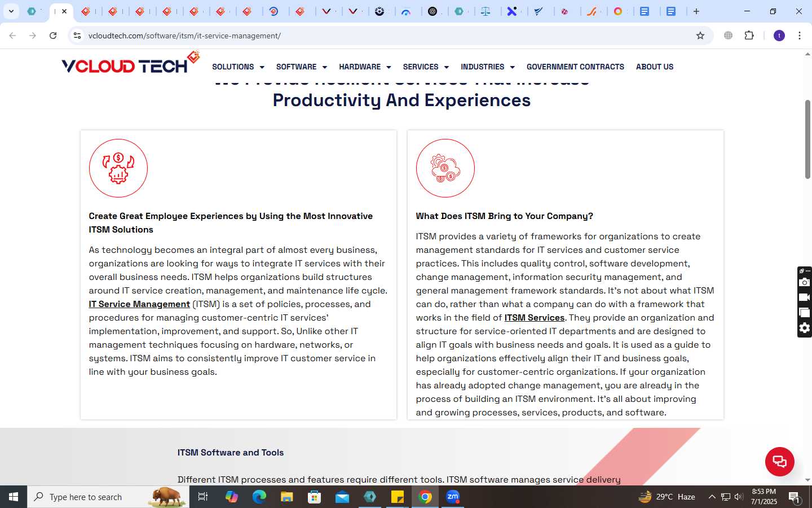
Task: Go back to the previous page
Action: tap(12, 36)
